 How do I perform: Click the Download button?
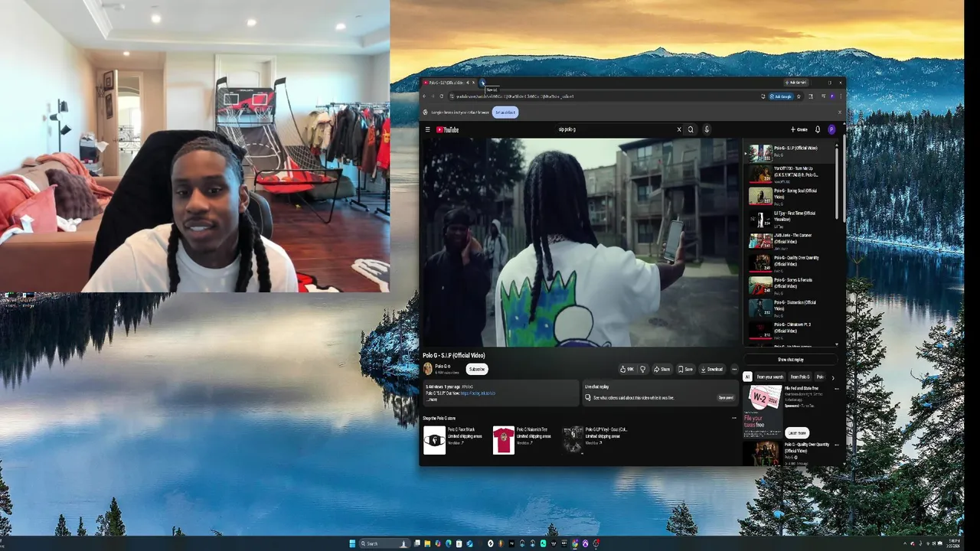point(712,369)
